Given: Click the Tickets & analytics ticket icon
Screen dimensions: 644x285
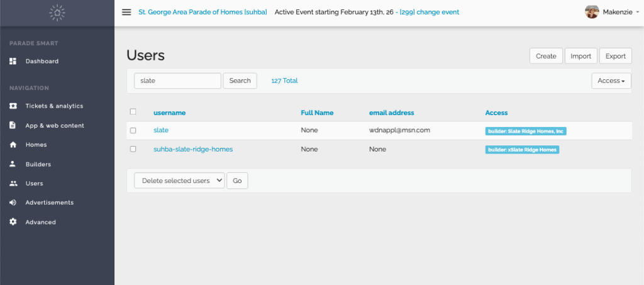Looking at the screenshot, I should [13, 106].
